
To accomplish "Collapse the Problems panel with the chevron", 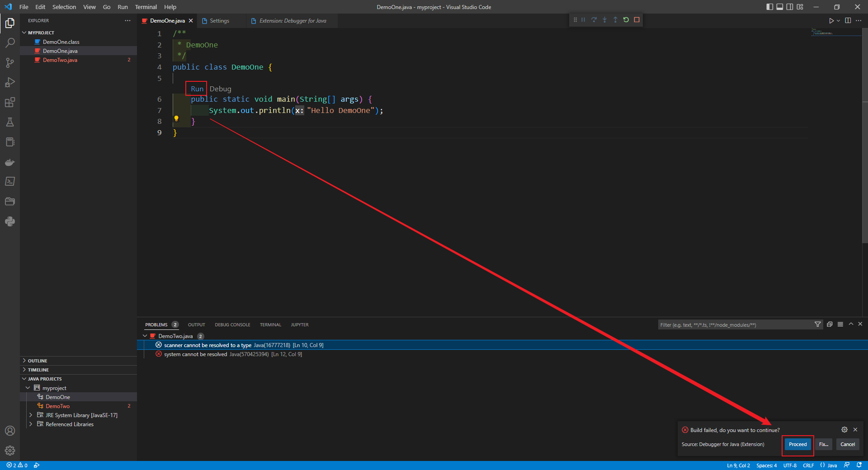I will 851,324.
